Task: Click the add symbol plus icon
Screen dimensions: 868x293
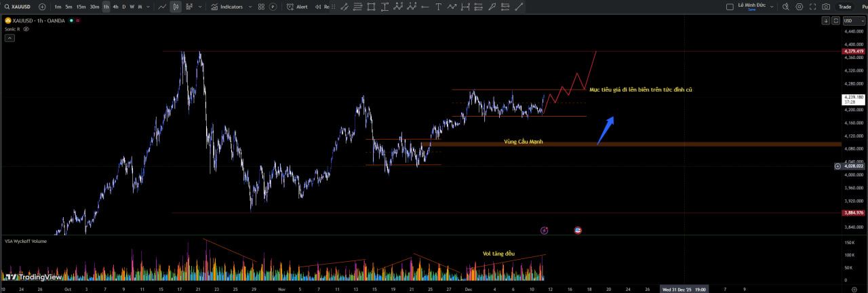Action: tap(42, 7)
